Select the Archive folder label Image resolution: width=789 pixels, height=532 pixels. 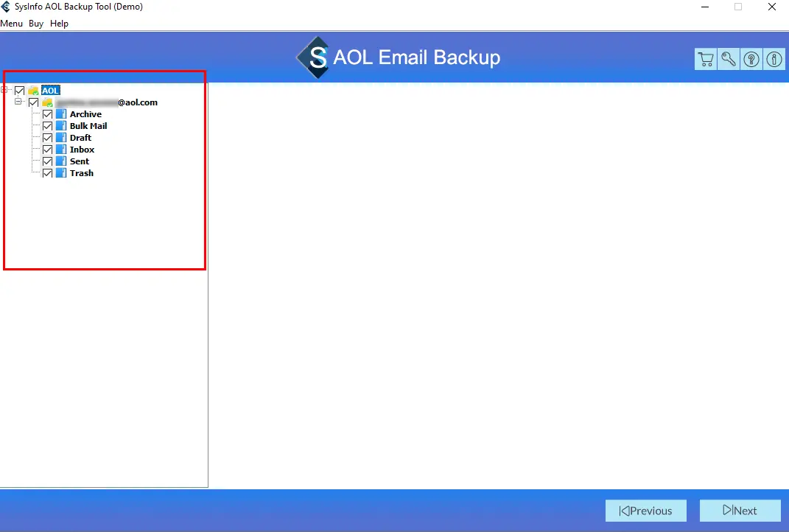pos(85,114)
